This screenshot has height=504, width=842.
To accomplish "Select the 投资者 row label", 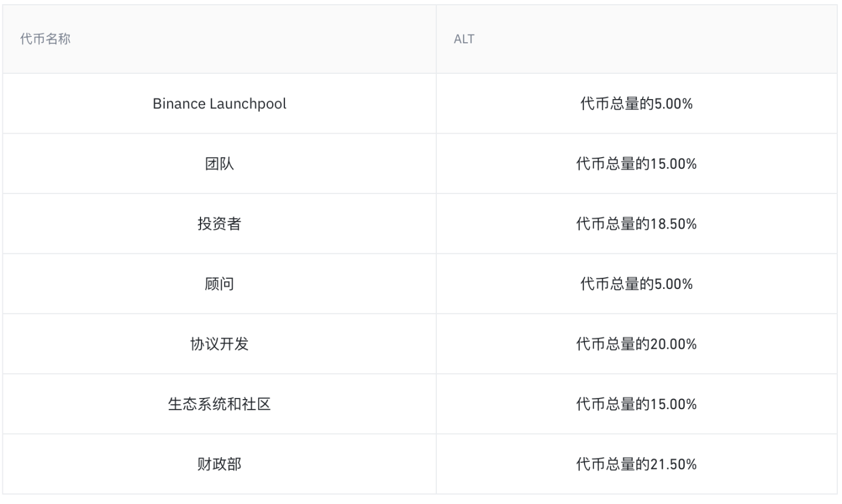I will [x=219, y=224].
